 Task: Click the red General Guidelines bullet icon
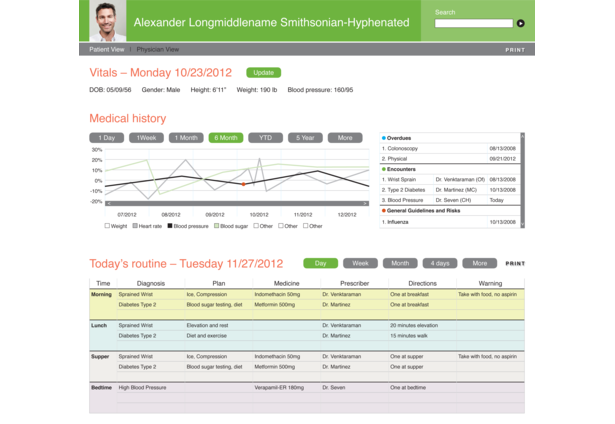[384, 211]
